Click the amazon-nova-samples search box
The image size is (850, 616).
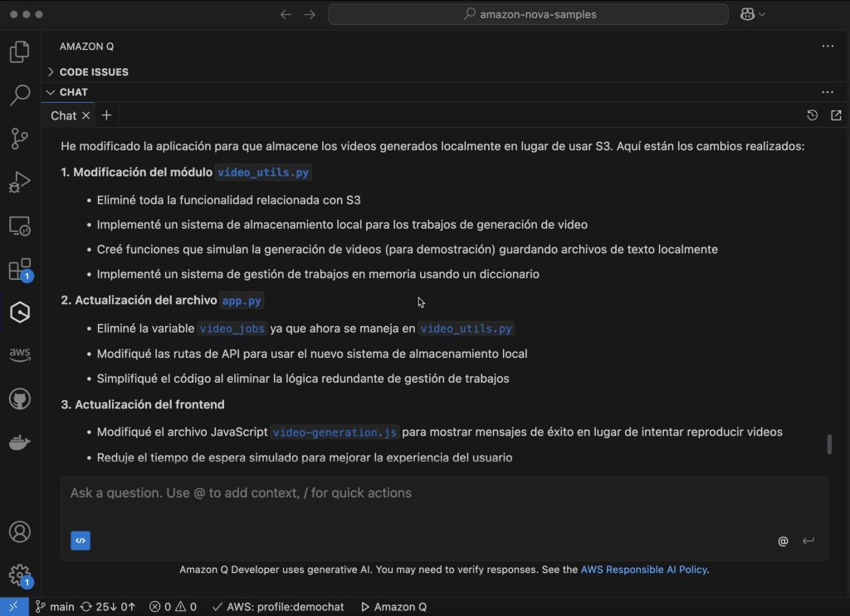[529, 15]
